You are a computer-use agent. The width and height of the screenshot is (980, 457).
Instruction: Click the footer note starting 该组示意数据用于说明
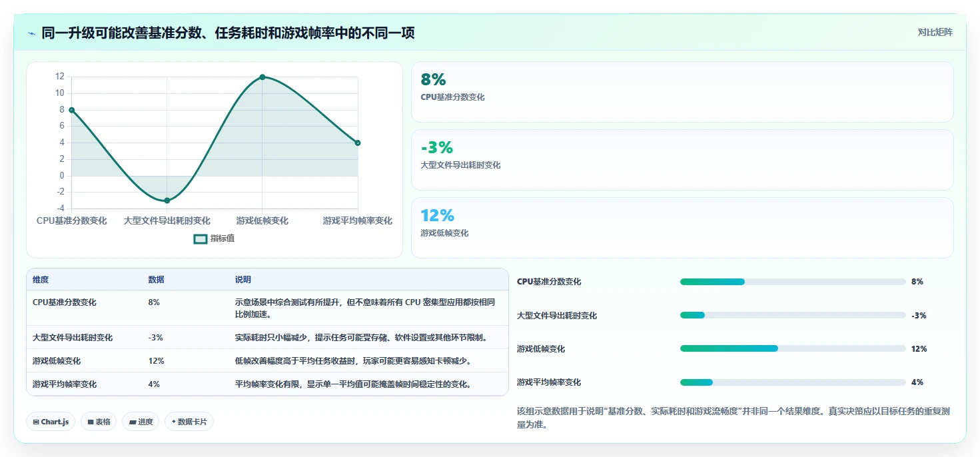pos(733,418)
